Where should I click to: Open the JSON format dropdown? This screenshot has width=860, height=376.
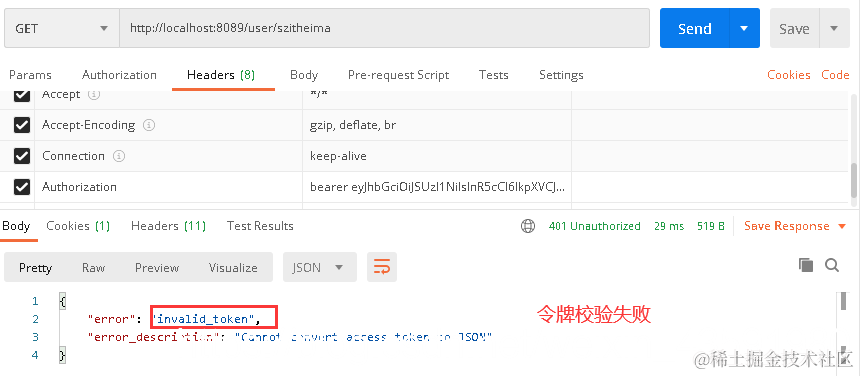(320, 267)
